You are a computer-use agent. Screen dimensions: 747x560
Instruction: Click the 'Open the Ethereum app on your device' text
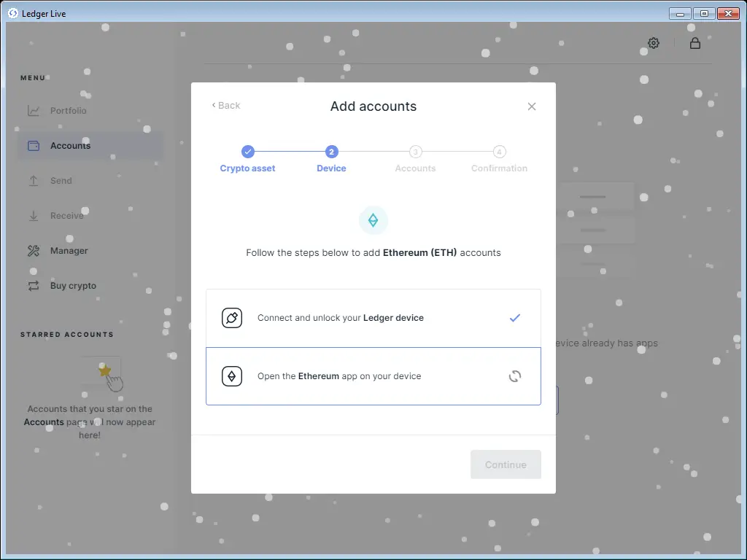(x=339, y=376)
